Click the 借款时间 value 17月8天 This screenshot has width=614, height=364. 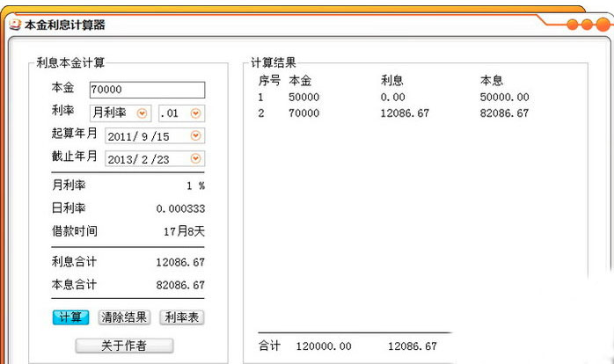(184, 231)
